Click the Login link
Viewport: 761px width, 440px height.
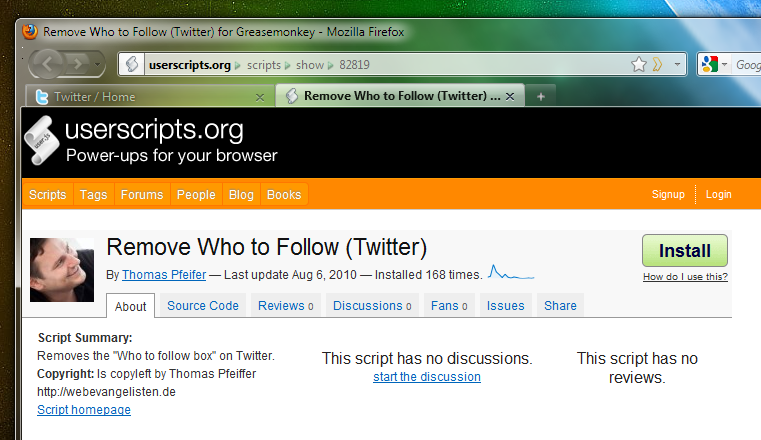click(x=718, y=194)
